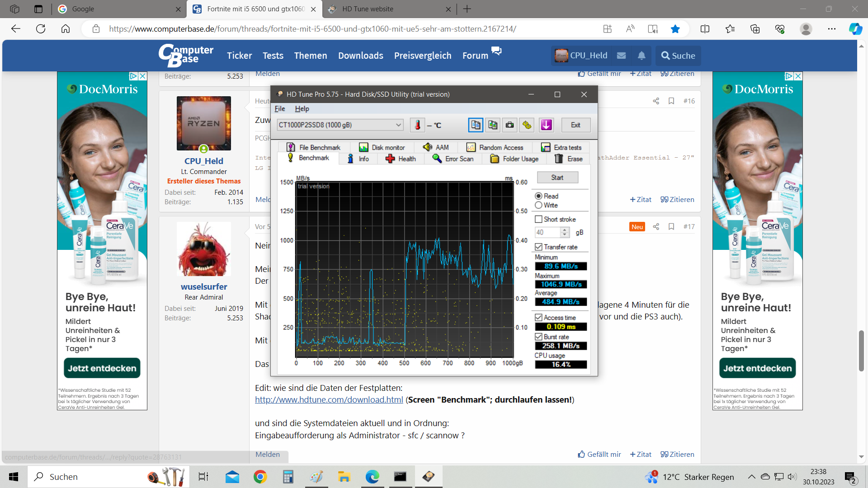Copy text results to clipboard
This screenshot has height=488, width=868.
tap(476, 125)
